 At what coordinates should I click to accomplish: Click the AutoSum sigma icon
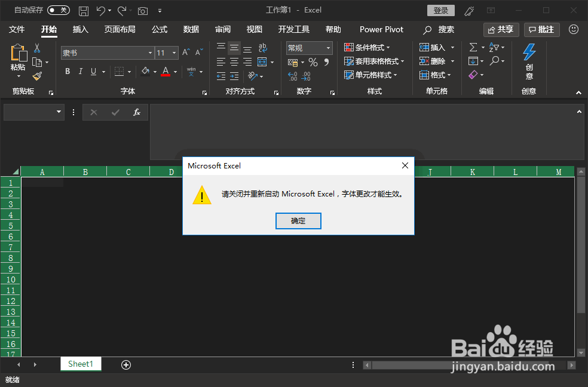coord(473,47)
